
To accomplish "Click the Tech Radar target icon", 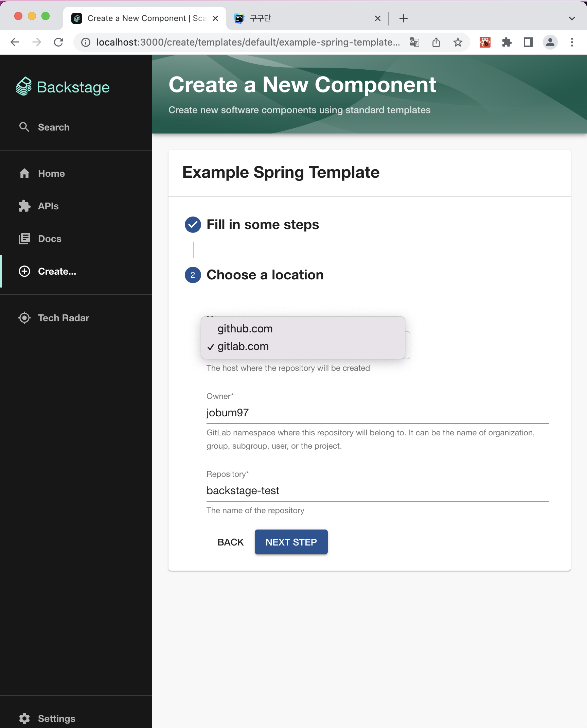I will [24, 318].
